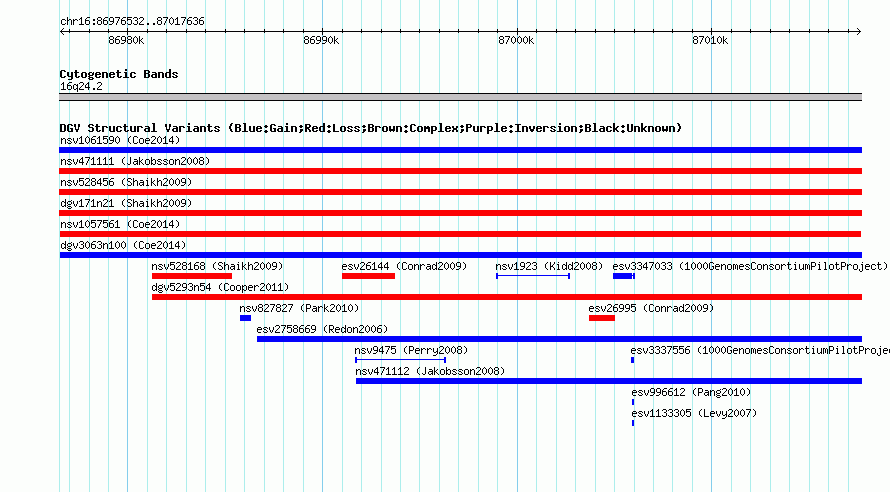This screenshot has height=492, width=890.
Task: Click the thin blue span under nsv9475
Action: (400, 360)
